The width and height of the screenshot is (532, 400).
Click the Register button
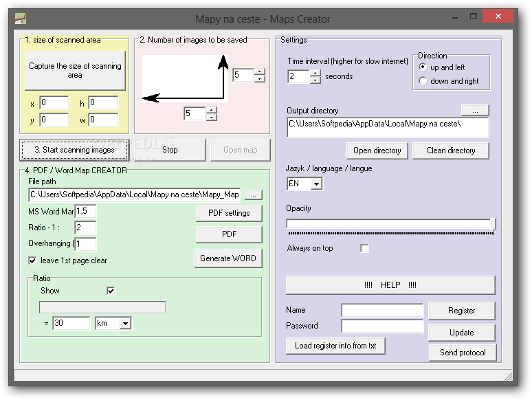tap(461, 311)
